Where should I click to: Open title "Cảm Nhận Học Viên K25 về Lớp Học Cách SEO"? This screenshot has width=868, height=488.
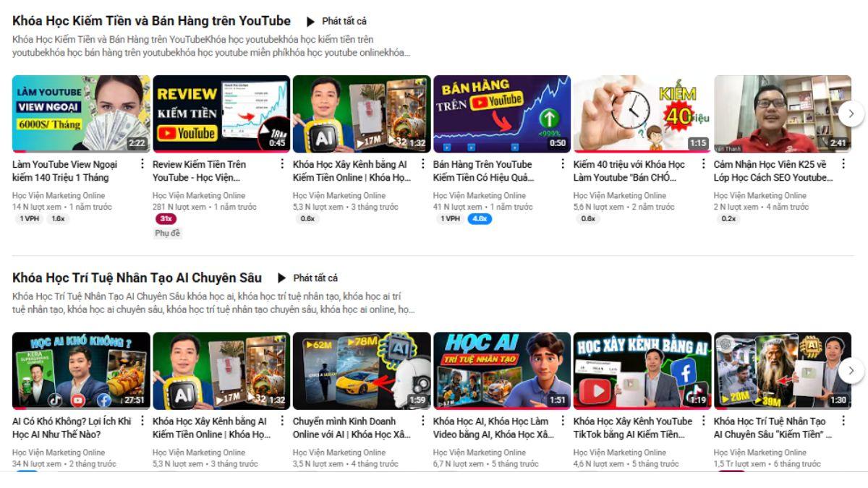click(773, 171)
